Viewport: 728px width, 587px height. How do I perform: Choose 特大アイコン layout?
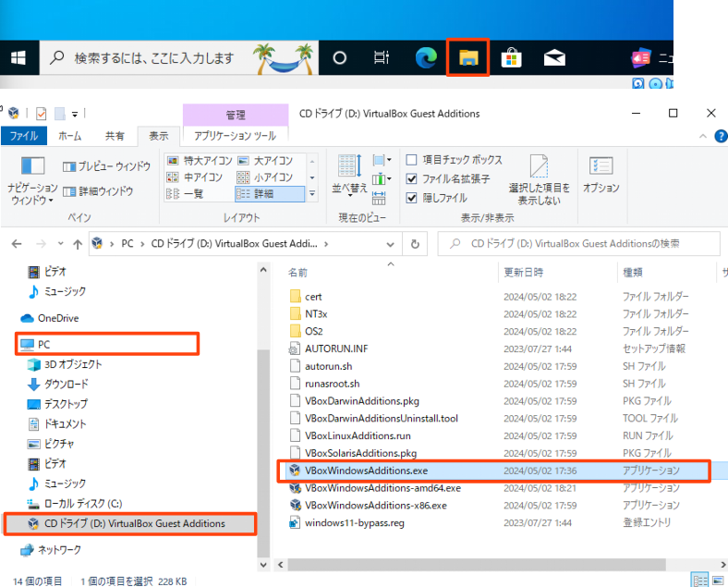(x=200, y=161)
